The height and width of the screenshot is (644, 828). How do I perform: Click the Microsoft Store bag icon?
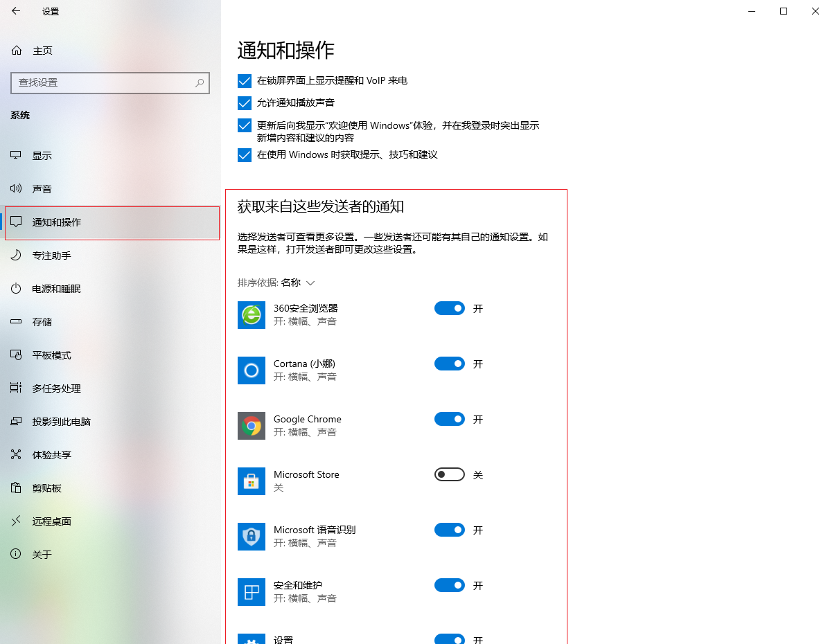(x=251, y=481)
